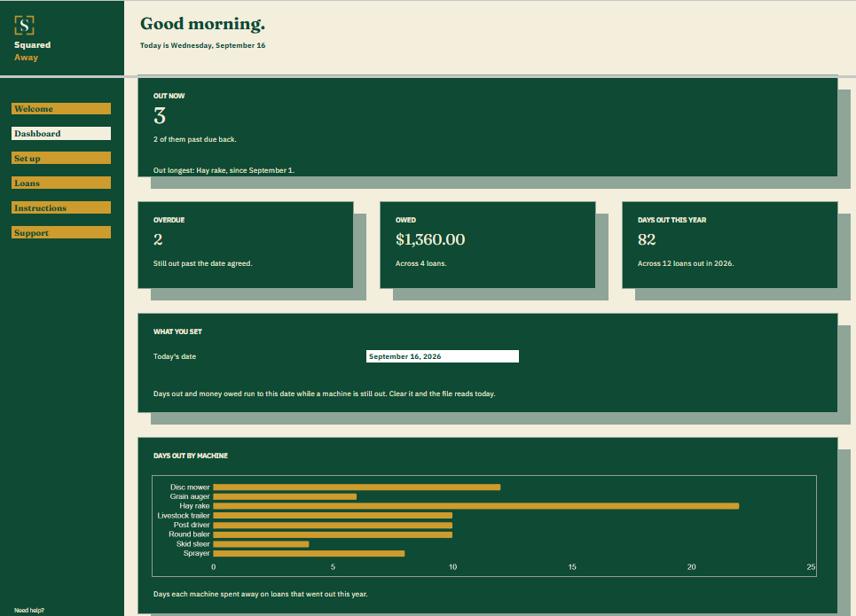Select the Grain auger bar in chart
The image size is (856, 616).
pos(285,496)
